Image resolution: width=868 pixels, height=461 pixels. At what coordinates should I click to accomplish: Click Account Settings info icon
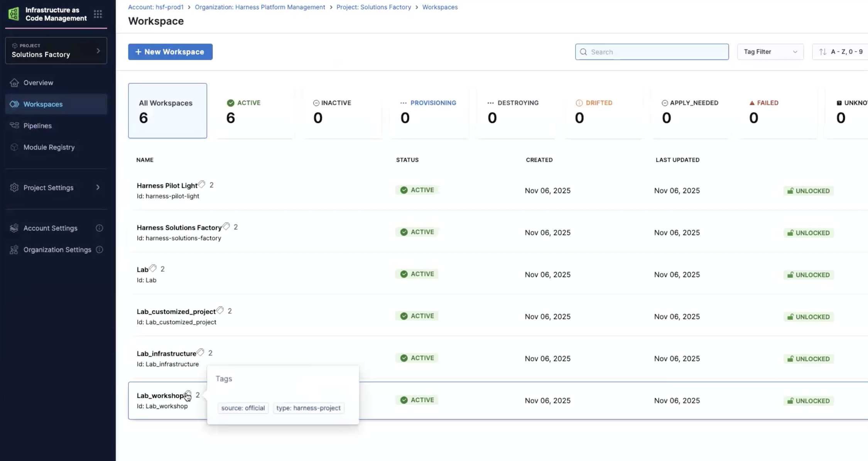point(99,228)
